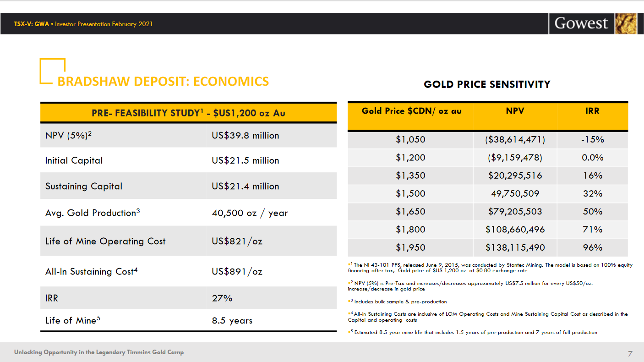
Task: Click the ($38,614,471) NPV value
Action: 515,140
